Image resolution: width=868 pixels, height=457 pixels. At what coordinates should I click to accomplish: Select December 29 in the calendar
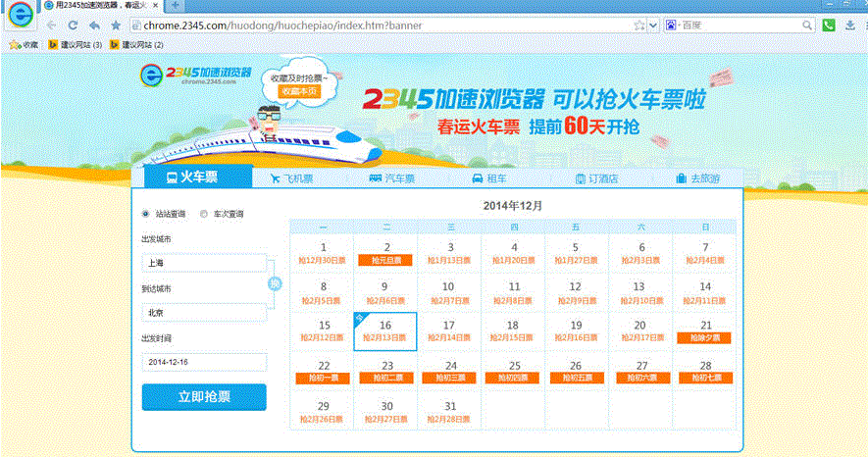pos(322,411)
